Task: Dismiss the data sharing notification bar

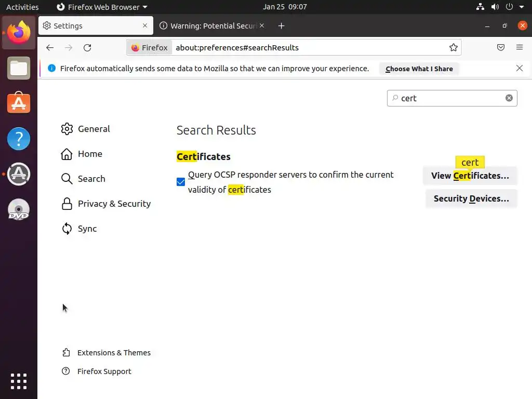Action: [x=520, y=69]
